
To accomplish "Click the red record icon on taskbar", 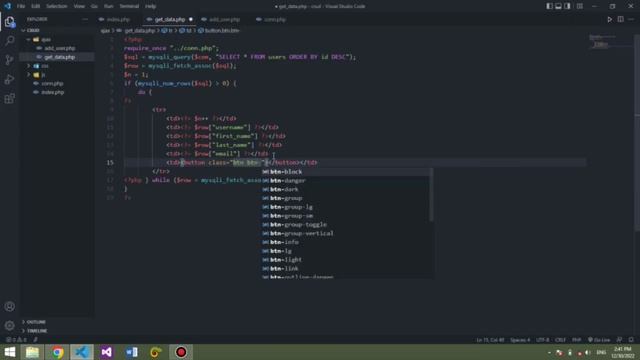I will [x=181, y=352].
